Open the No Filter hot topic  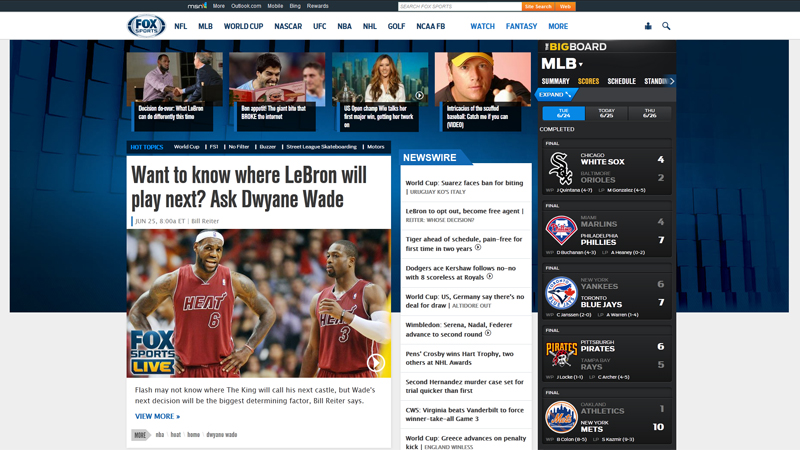239,147
